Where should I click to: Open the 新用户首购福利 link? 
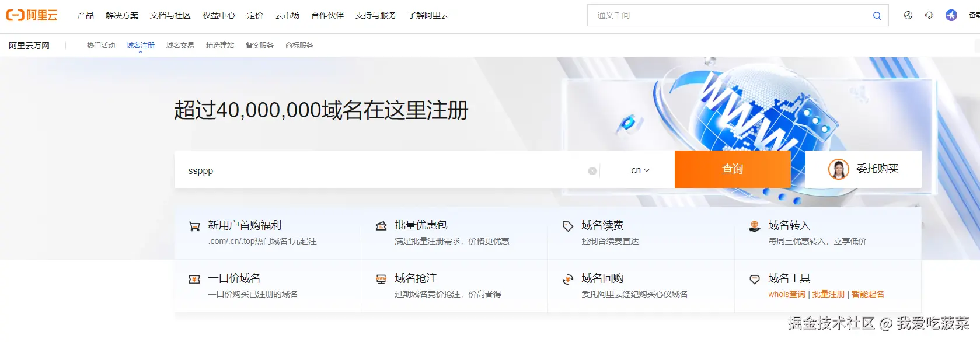245,225
